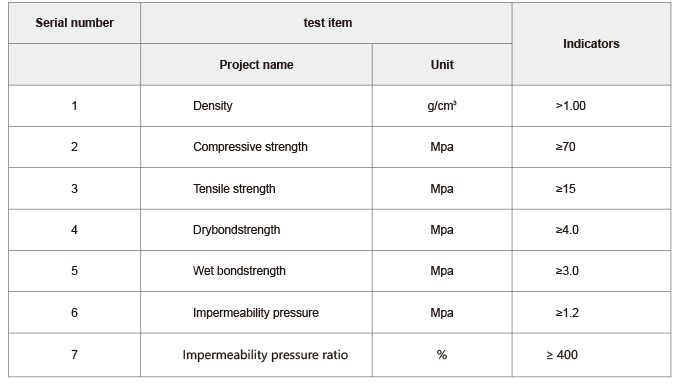Select the test item header cell
685x386 pixels.
[x=326, y=23]
